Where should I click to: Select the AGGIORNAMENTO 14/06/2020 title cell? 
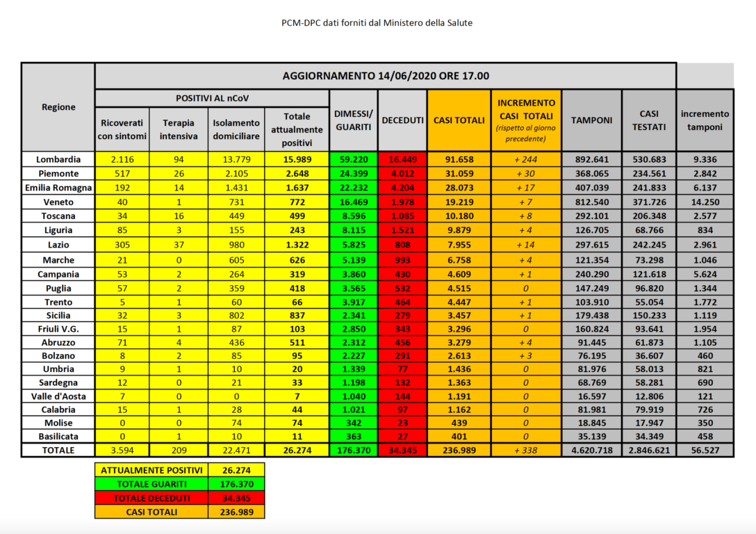386,76
